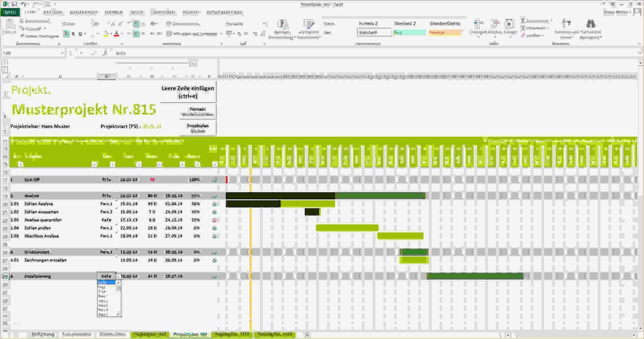Click 'Leere Zeile einfügen' button

[x=188, y=92]
